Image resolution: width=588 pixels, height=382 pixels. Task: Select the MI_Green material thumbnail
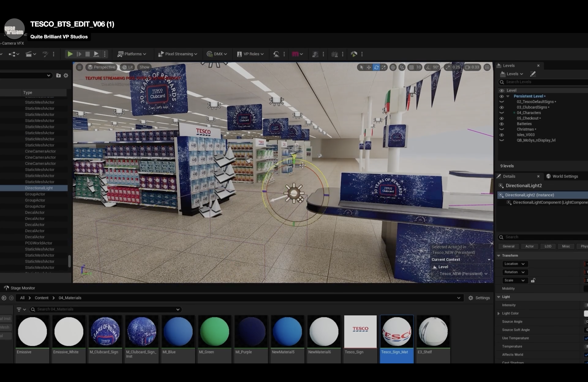[215, 332]
